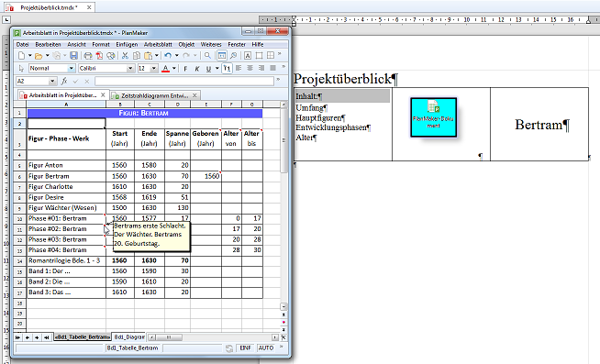Image resolution: width=600 pixels, height=364 pixels.
Task: Click the red font color A button
Action: (165, 69)
